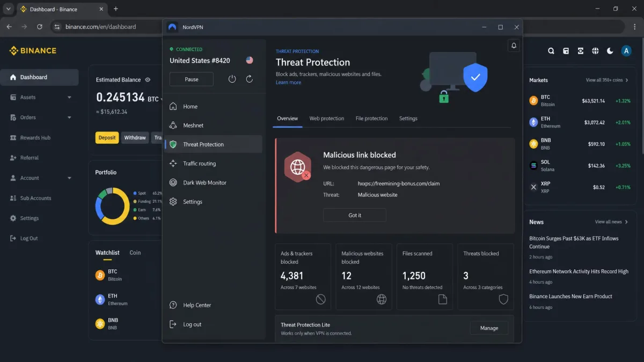
Task: Toggle Binance dark mode moon icon
Action: 610,51
